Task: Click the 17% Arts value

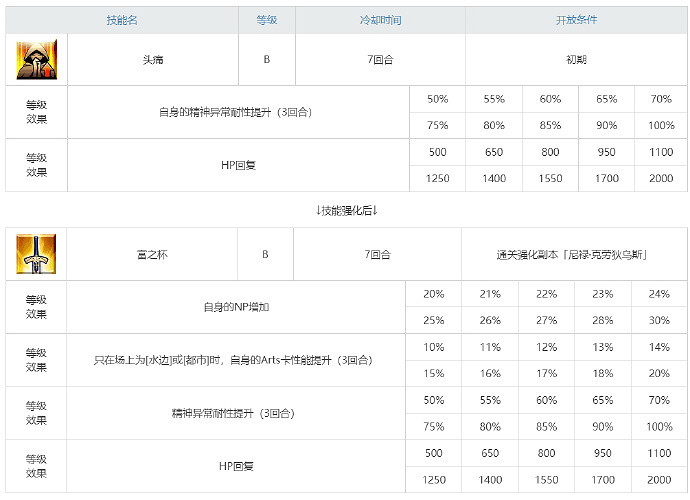Action: tap(547, 374)
